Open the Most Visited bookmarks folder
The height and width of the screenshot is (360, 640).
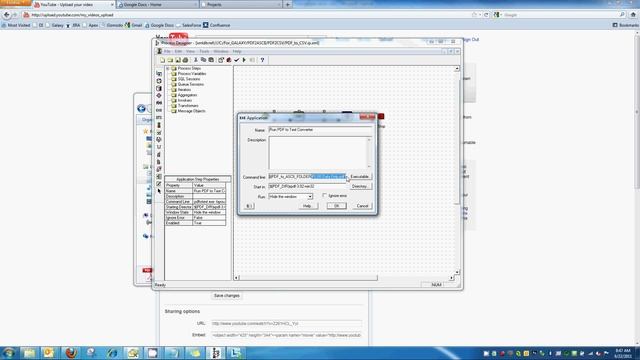click(x=16, y=25)
